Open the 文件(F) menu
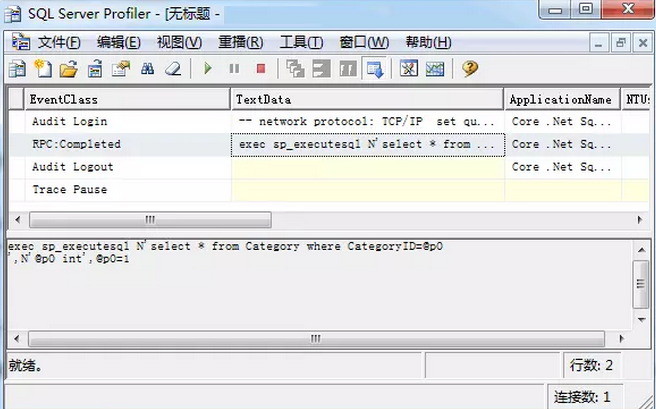Screen dimensions: 656x409 [59, 42]
